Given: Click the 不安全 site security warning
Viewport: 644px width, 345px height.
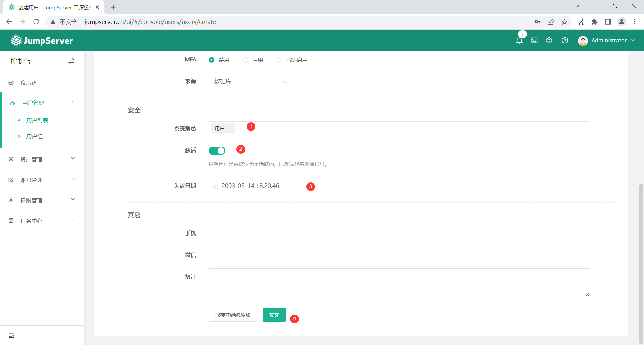Looking at the screenshot, I should pyautogui.click(x=64, y=22).
